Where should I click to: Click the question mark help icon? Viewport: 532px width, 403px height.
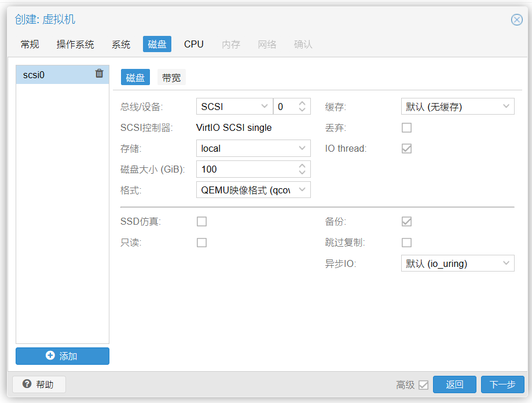pos(27,384)
